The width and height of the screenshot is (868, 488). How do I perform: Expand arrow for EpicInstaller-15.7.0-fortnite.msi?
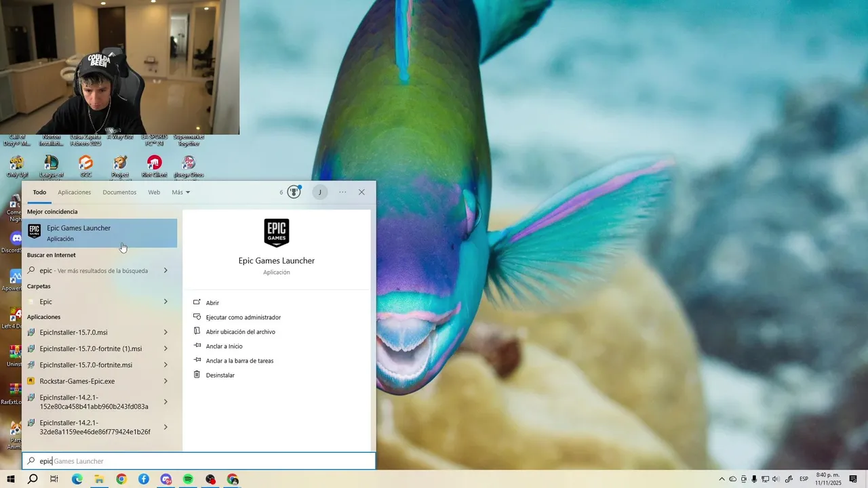(165, 365)
